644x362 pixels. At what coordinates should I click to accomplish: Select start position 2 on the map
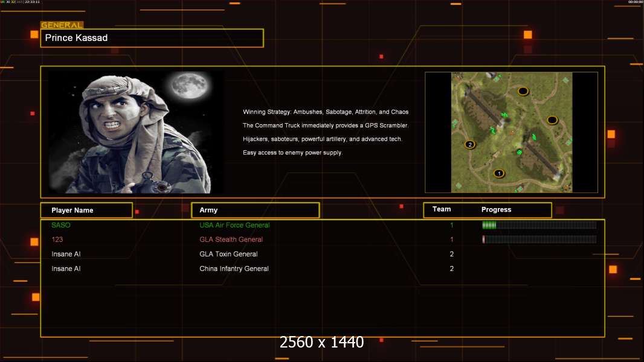click(x=470, y=144)
